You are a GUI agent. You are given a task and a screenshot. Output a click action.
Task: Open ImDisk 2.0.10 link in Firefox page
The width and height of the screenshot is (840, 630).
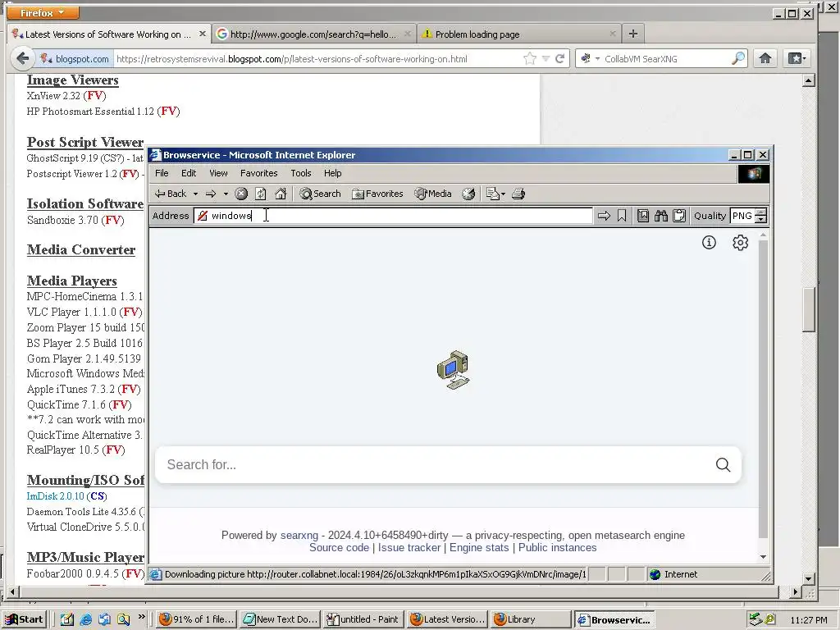pos(56,496)
